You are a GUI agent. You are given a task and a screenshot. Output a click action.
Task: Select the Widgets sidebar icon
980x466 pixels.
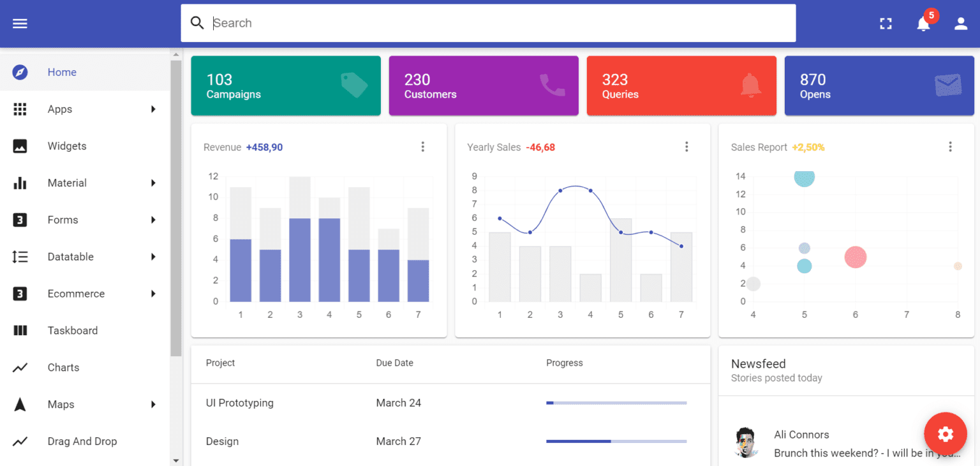(x=20, y=146)
